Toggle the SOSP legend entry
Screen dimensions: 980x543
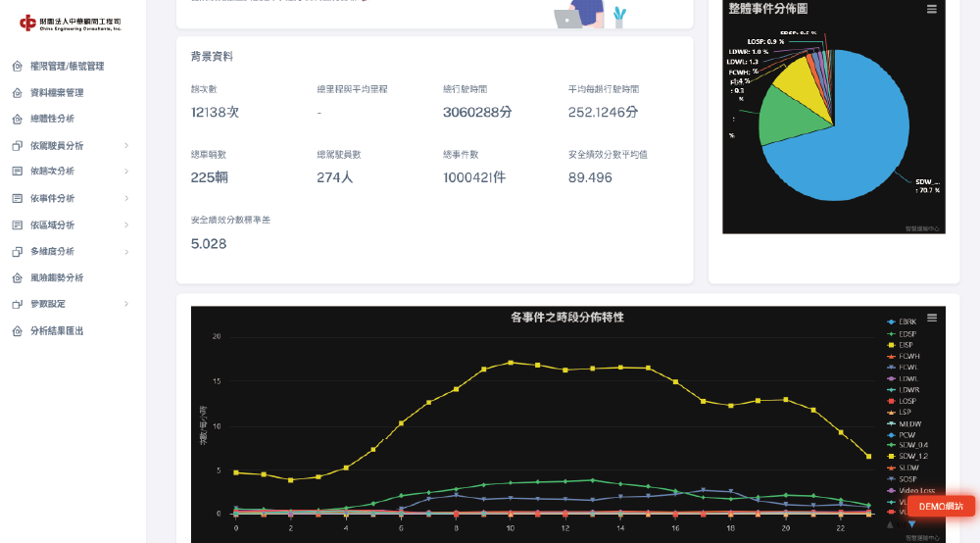(x=902, y=479)
